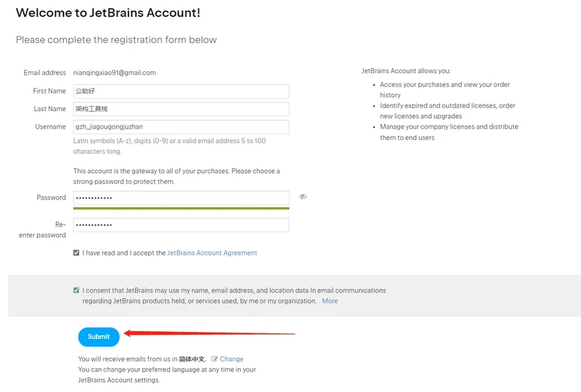Focus the First Name input field

[x=181, y=91]
